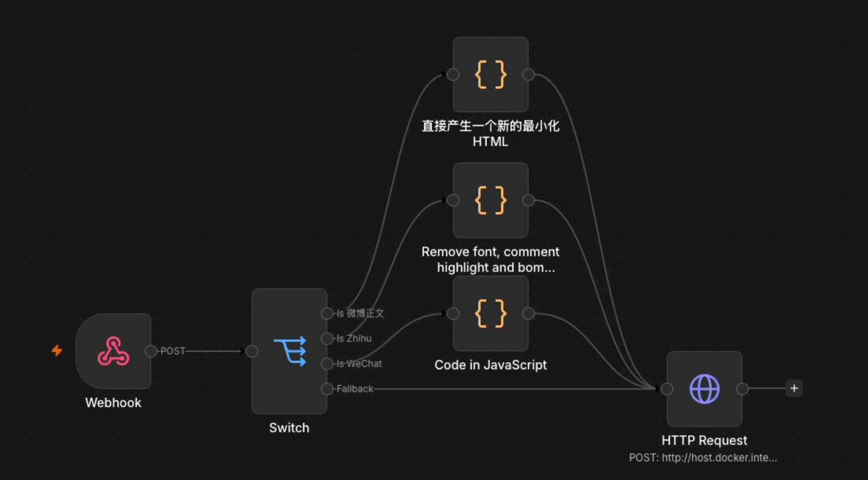Click the Switch node input connector
The height and width of the screenshot is (480, 868).
(252, 351)
